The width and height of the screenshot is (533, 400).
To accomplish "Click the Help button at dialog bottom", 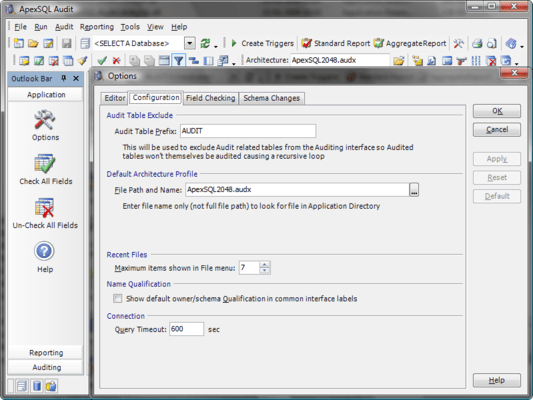I will (497, 380).
